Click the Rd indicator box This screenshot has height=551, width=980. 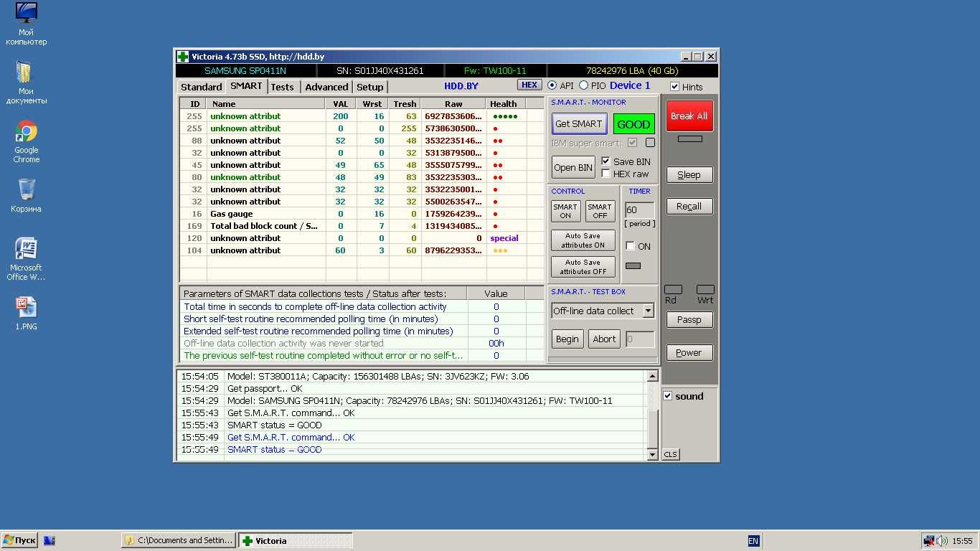pyautogui.click(x=673, y=289)
